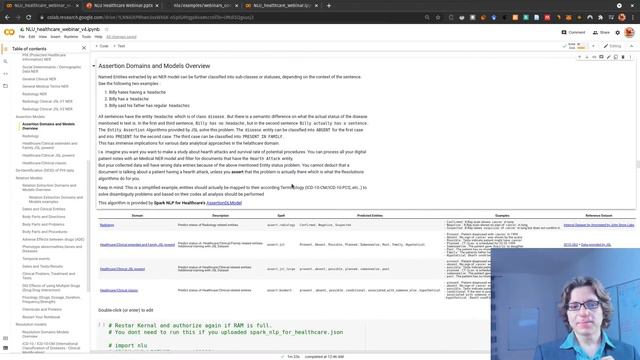Open a new browser tab
The width and height of the screenshot is (640, 360).
(329, 6)
